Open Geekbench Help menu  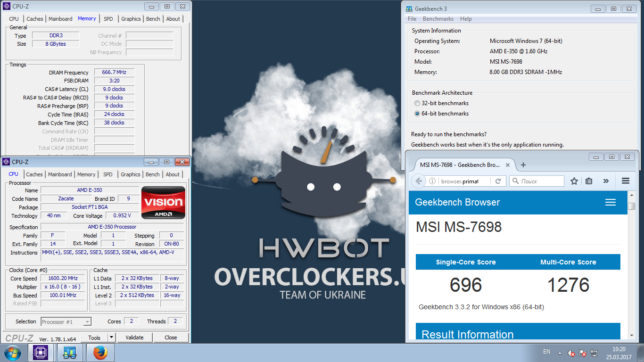coord(466,19)
